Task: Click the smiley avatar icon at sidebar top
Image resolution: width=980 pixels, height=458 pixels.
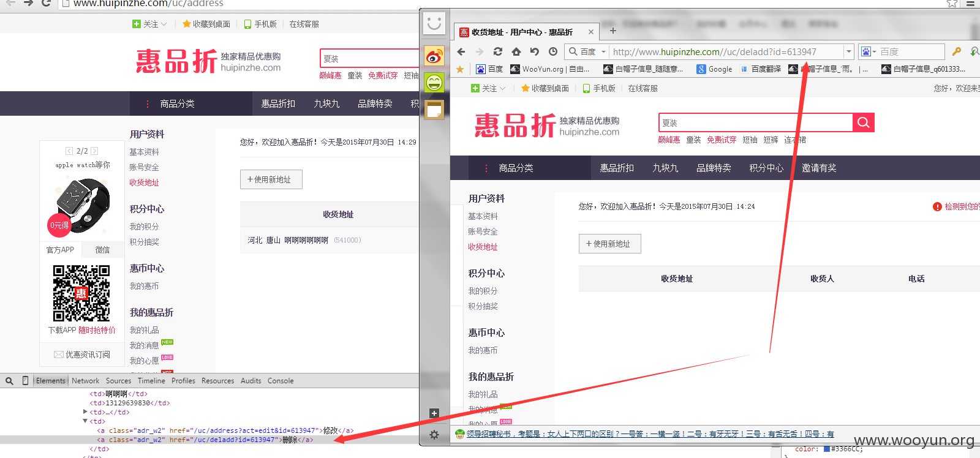Action: click(x=434, y=24)
